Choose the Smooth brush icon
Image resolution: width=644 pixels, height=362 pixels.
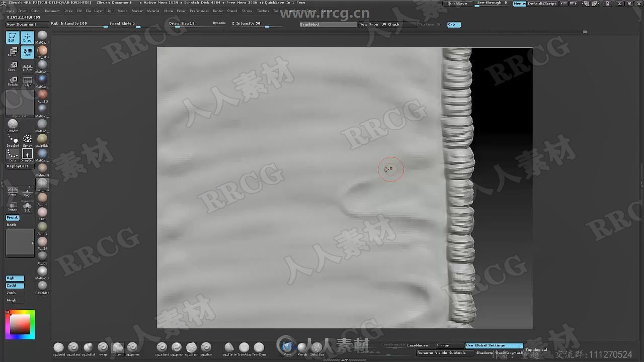pos(13,125)
